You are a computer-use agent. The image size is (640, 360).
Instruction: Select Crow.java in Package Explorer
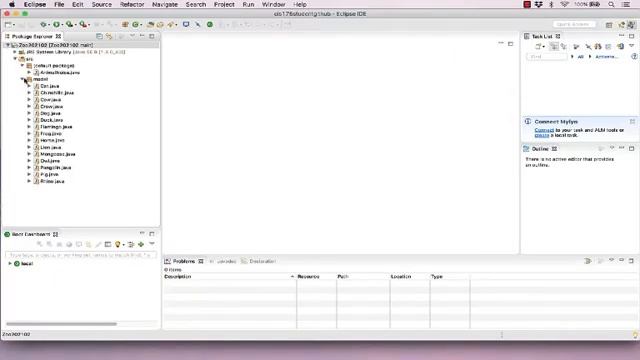pyautogui.click(x=51, y=107)
